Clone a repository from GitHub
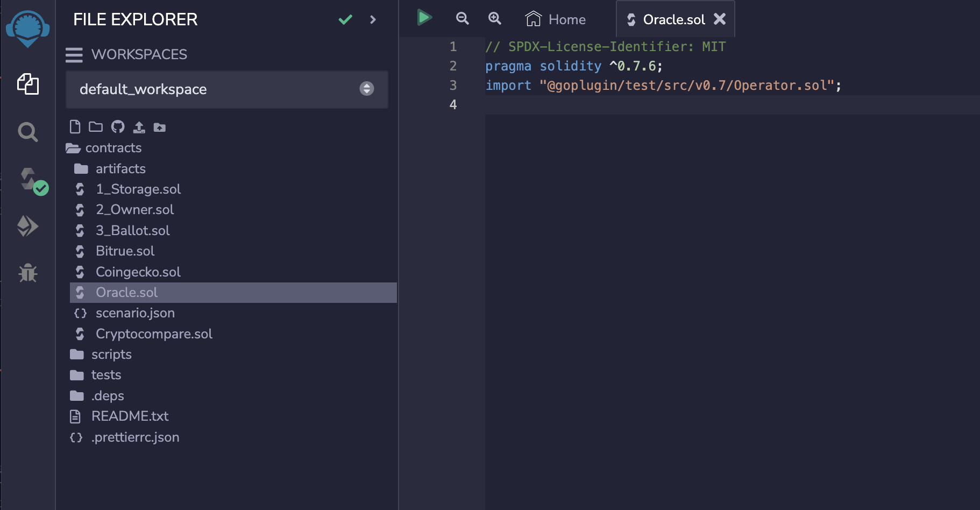This screenshot has height=510, width=980. (x=117, y=127)
